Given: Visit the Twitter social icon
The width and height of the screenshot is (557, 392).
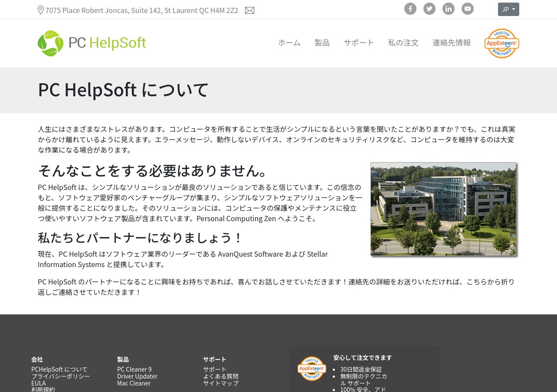Looking at the screenshot, I should [429, 9].
